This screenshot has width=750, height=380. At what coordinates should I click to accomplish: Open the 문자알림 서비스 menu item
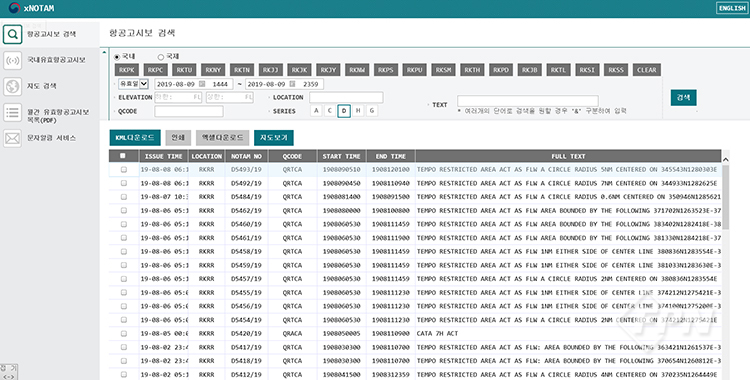[52, 138]
